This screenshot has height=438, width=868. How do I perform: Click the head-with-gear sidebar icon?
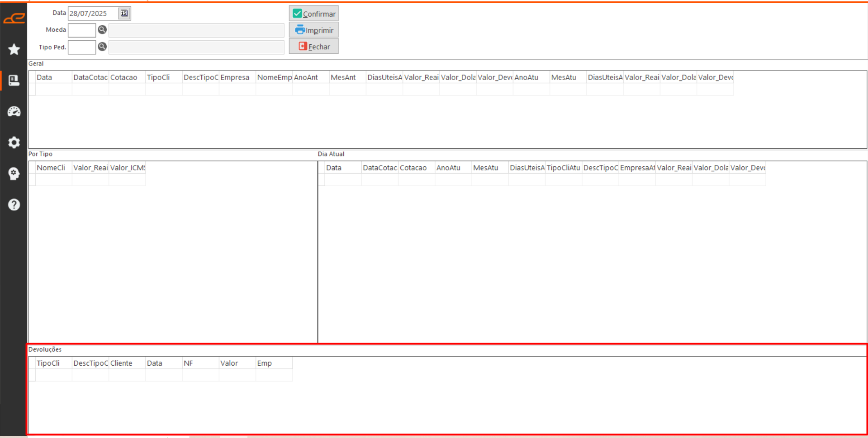tap(14, 174)
